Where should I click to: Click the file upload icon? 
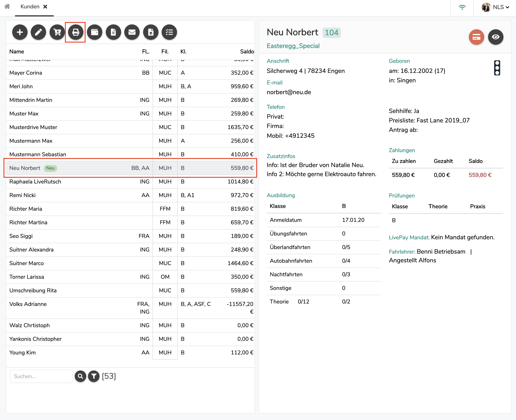(151, 32)
